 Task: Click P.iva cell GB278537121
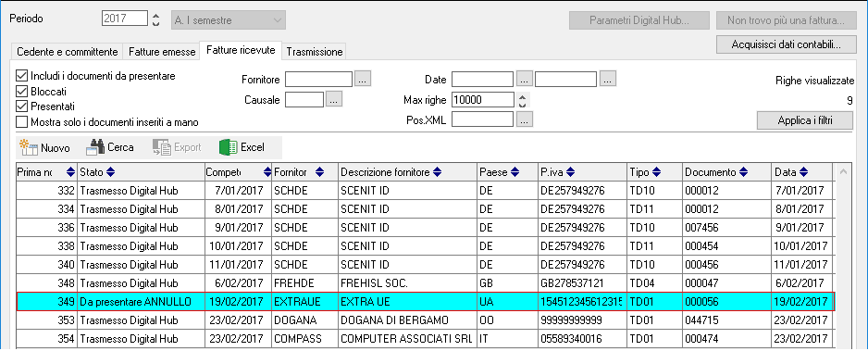pyautogui.click(x=583, y=283)
